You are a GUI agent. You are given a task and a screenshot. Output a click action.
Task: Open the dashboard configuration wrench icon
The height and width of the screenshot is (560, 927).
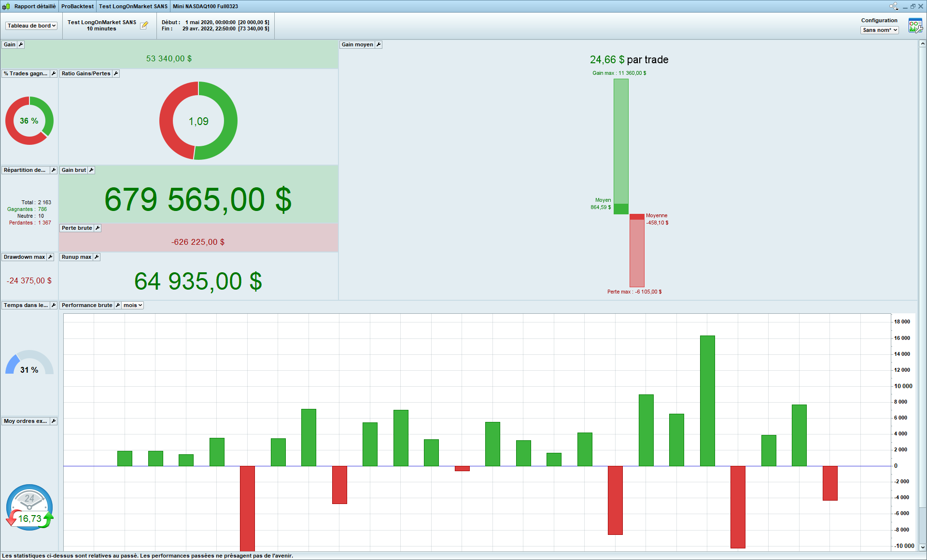tap(915, 26)
